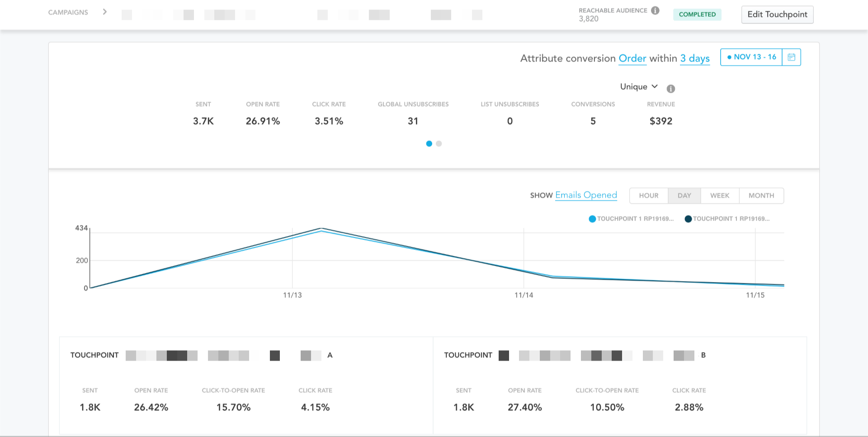Toggle light blue touchpoint legend marker
This screenshot has width=868, height=437.
coord(592,219)
